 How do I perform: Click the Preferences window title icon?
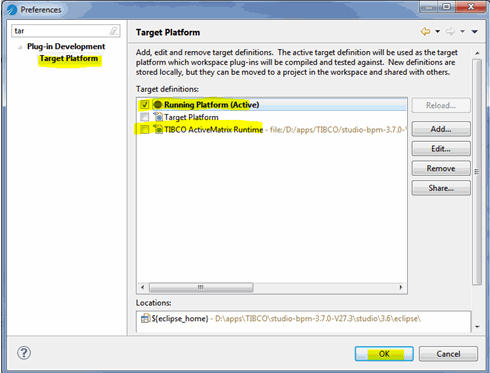pyautogui.click(x=12, y=9)
